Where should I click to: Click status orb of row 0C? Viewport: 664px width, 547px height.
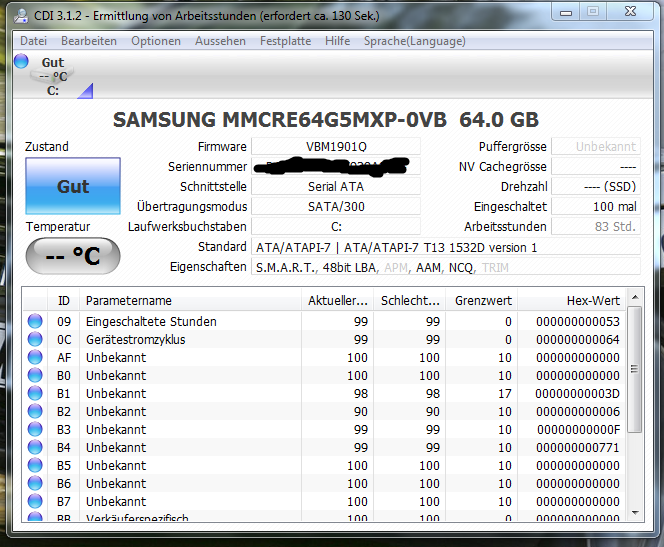(35, 339)
